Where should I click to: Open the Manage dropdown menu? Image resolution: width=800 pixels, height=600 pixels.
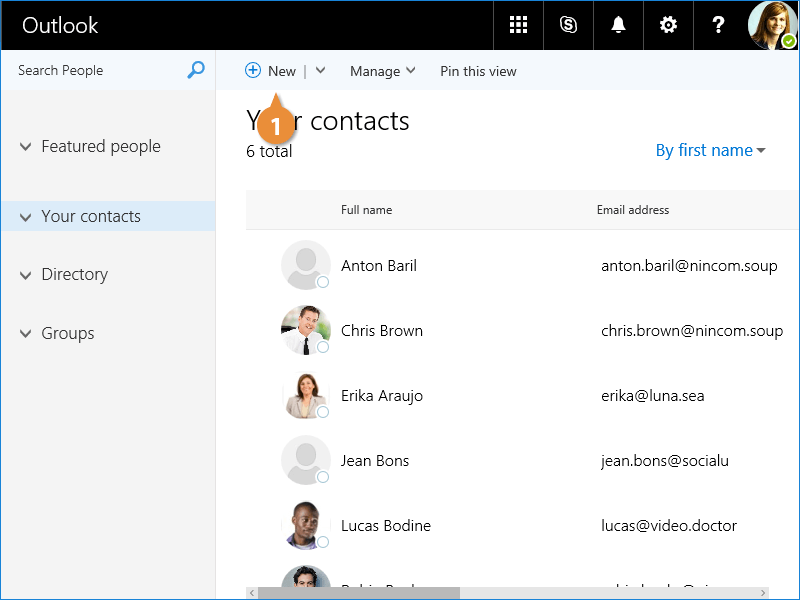[382, 71]
